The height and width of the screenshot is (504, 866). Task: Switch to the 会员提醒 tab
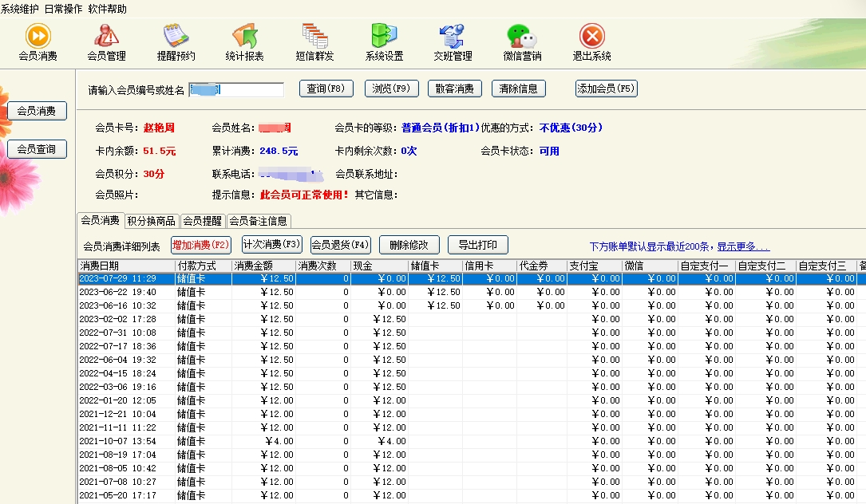[203, 221]
